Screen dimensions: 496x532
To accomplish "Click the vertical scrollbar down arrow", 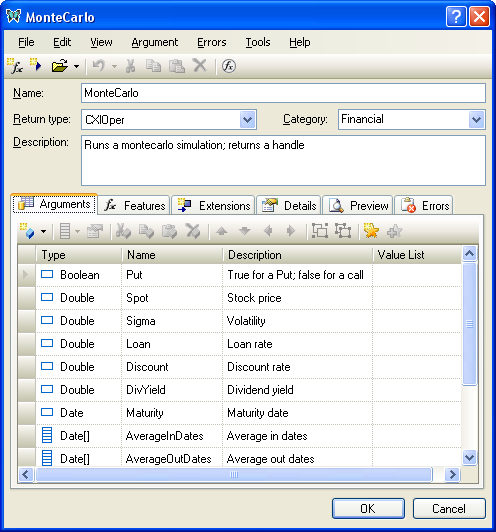I will tap(470, 457).
